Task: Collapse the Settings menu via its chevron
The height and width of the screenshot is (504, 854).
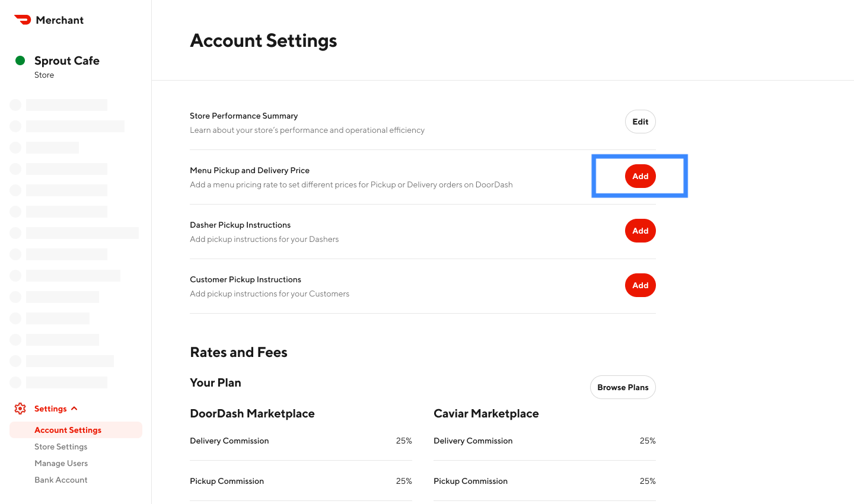Action: pyautogui.click(x=74, y=408)
